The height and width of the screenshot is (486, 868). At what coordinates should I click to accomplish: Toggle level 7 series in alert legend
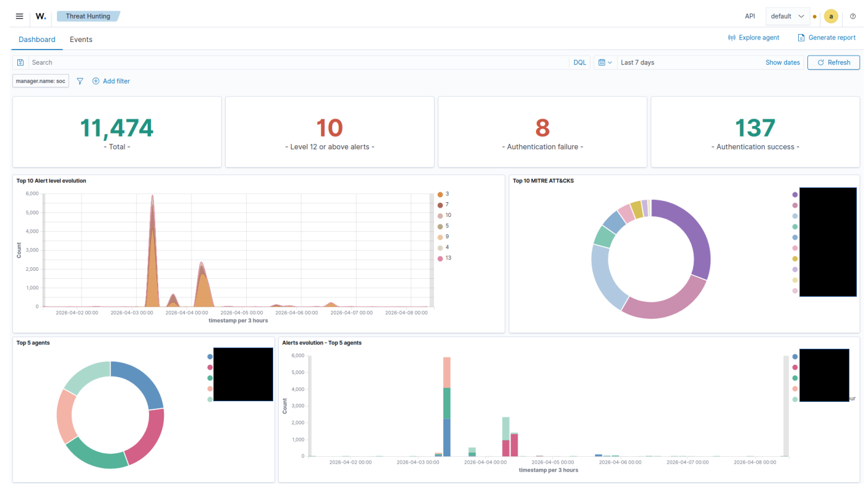tap(440, 205)
